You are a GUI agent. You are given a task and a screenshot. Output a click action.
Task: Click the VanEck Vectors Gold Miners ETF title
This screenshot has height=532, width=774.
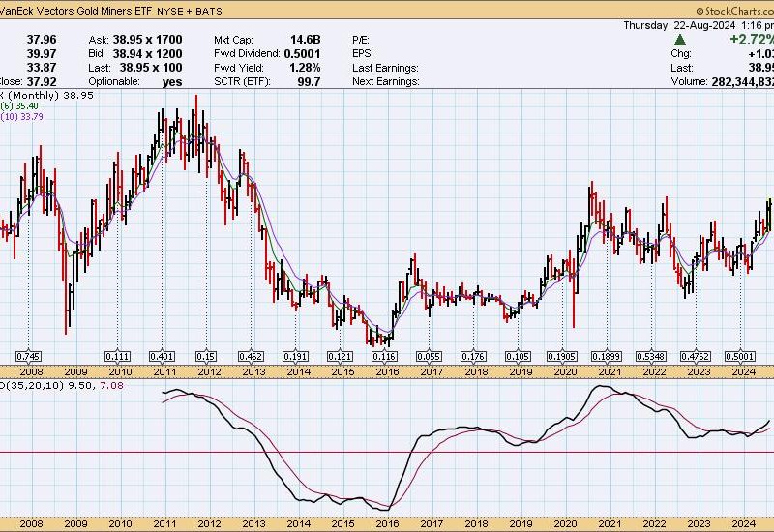pos(76,11)
